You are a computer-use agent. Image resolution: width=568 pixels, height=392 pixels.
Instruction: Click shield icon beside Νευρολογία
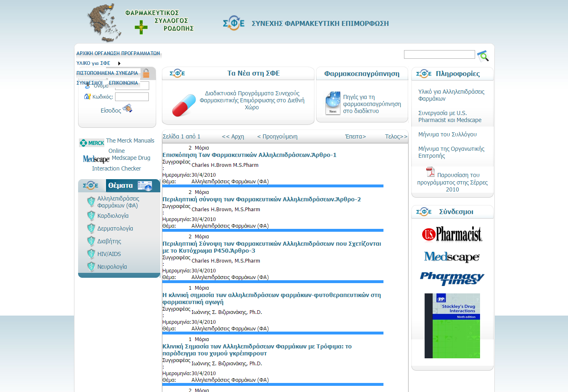[91, 267]
